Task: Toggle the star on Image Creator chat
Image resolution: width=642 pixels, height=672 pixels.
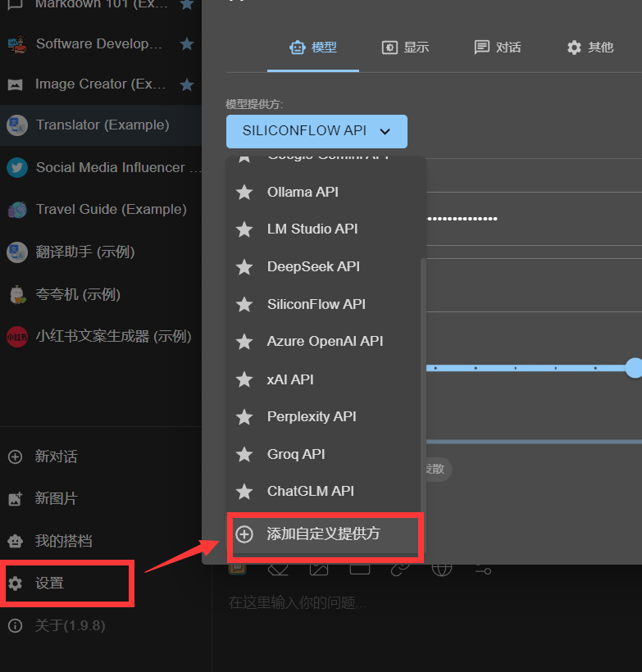Action: 187,84
